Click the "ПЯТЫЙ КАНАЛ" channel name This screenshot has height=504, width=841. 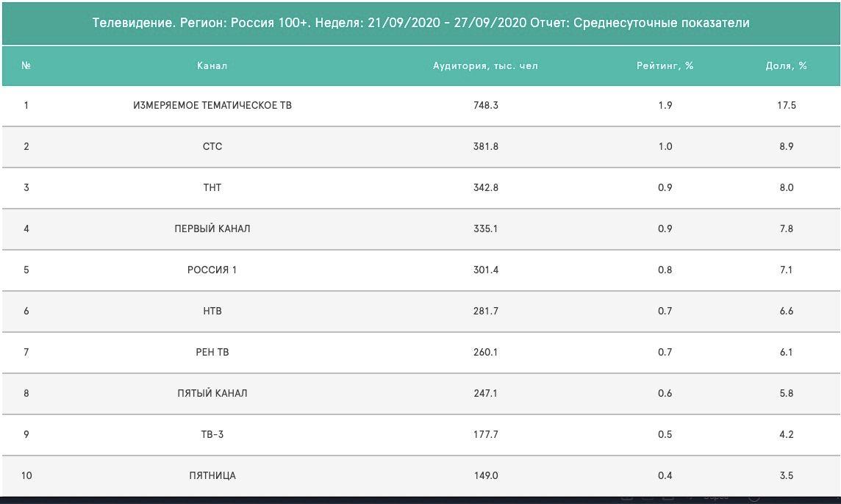point(212,393)
